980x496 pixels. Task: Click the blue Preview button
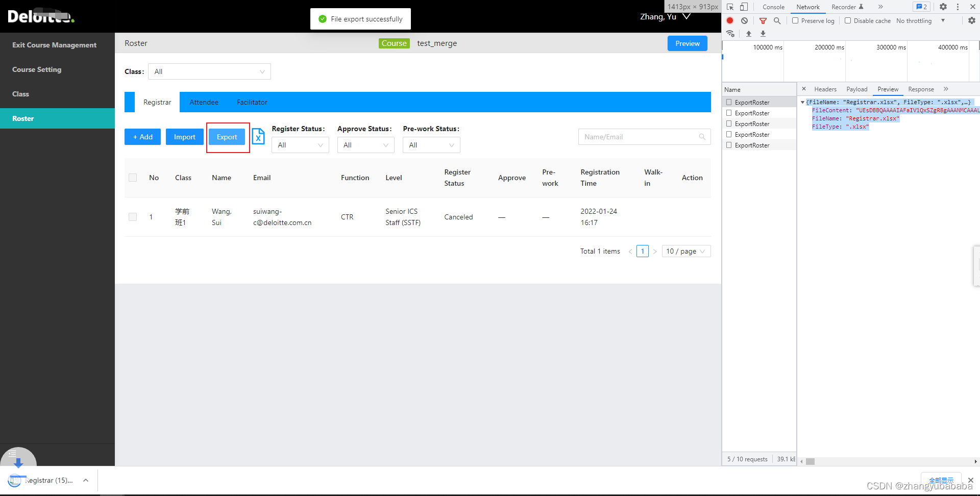click(688, 43)
